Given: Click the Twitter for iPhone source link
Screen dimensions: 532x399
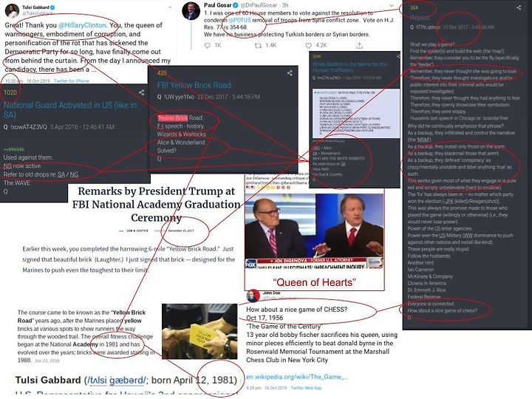Looking at the screenshot, I should coord(71,81).
